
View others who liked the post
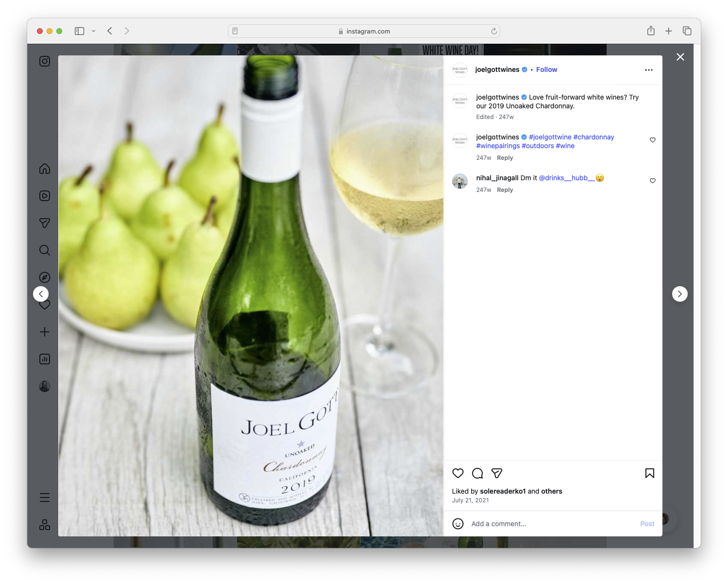552,491
